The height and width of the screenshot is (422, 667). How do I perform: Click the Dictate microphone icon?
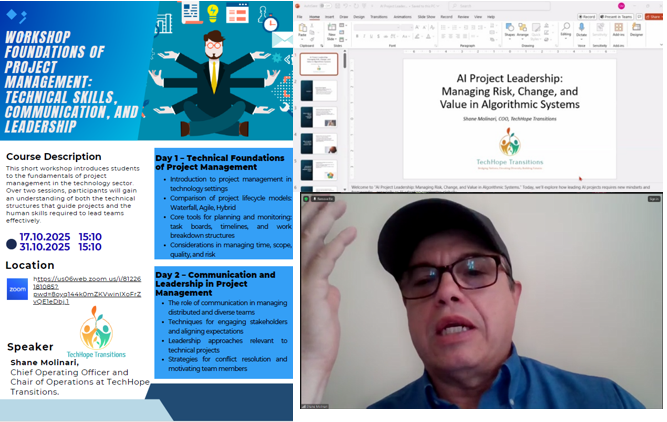[x=581, y=28]
